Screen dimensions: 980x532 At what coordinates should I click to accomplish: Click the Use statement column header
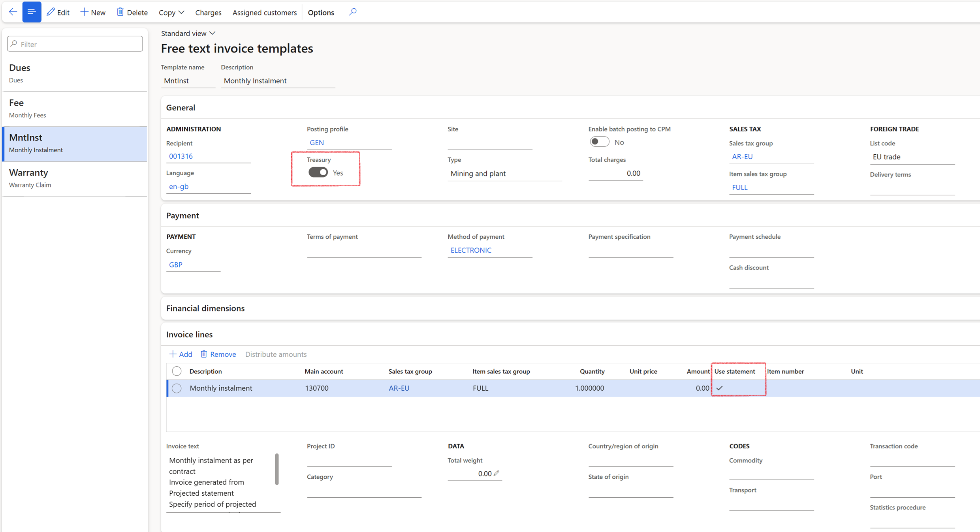coord(734,371)
